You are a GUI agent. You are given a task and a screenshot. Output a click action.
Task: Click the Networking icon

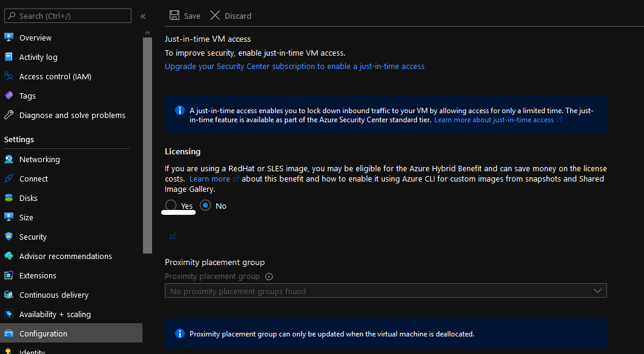click(8, 159)
